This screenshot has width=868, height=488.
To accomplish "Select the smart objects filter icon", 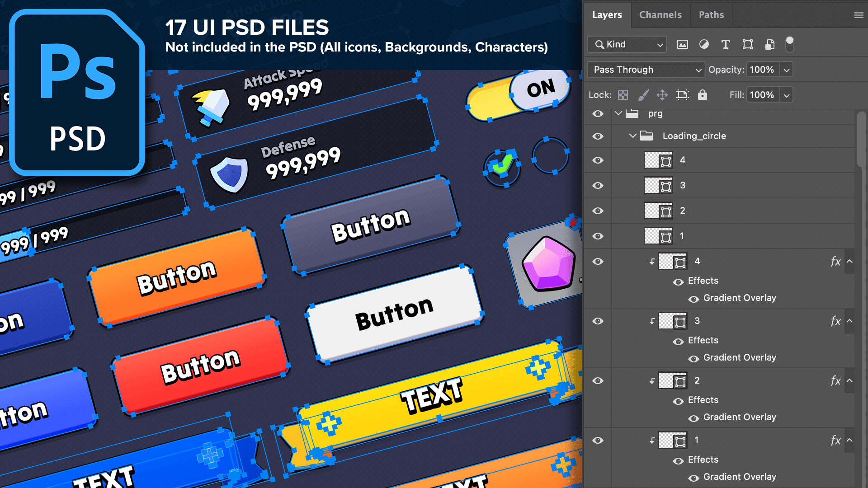I will tap(769, 44).
